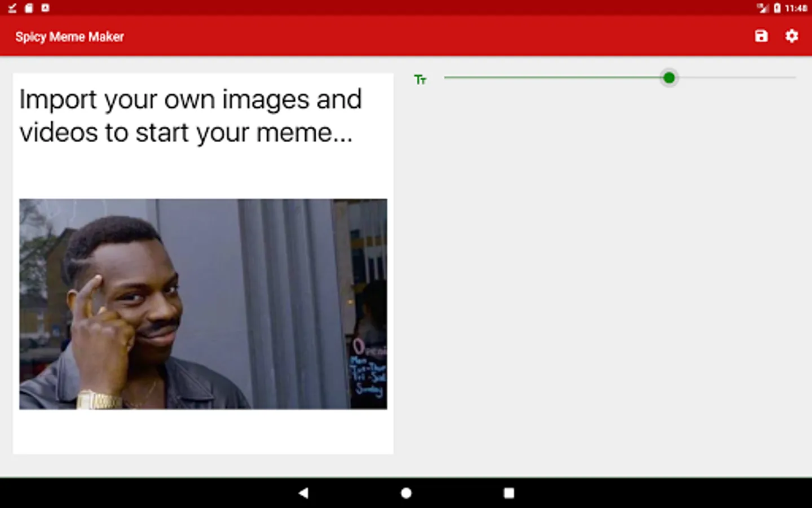Tap the battery icon in the status bar
This screenshot has height=508, width=812.
[777, 8]
